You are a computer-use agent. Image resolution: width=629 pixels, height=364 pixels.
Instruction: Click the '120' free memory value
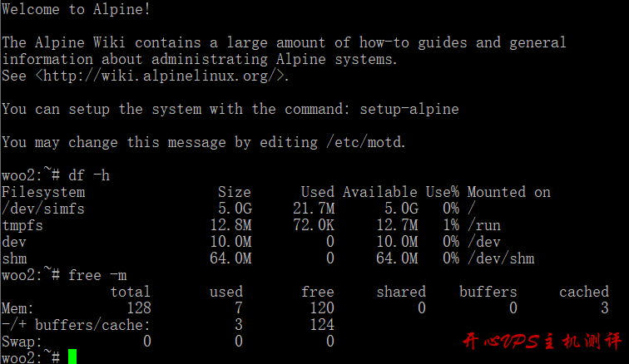(x=322, y=308)
